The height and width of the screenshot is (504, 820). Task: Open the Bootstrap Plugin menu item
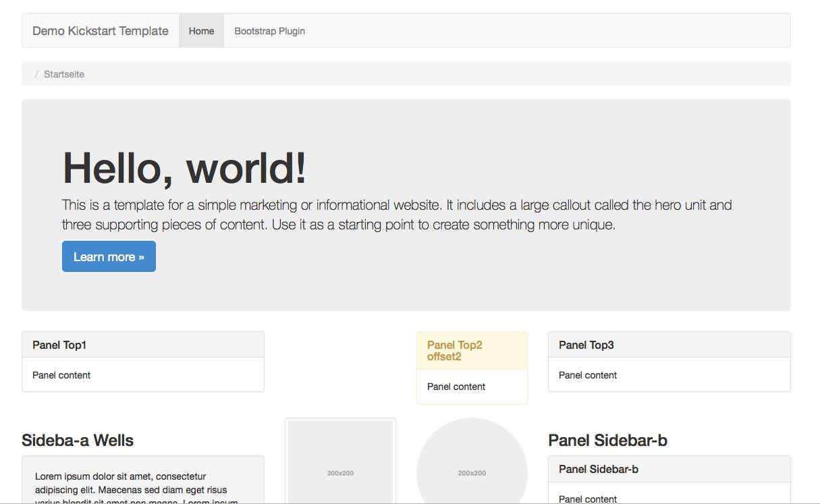(269, 31)
